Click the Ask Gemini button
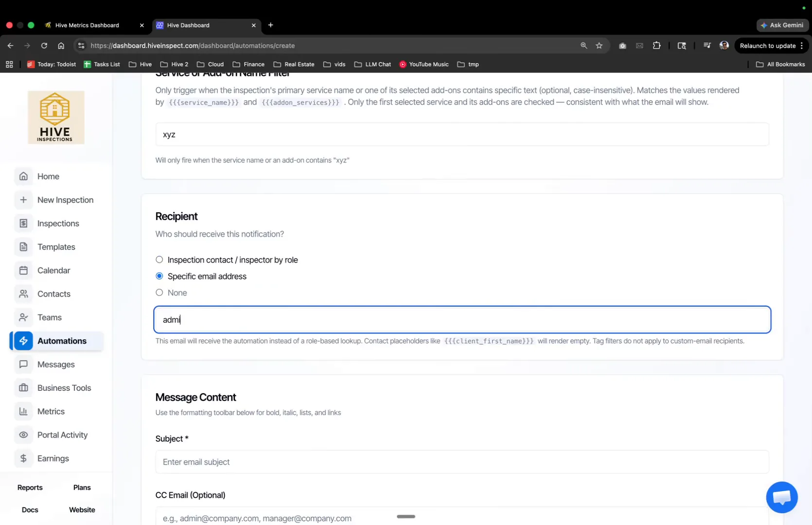Screen dimensions: 812x525 coord(782,25)
